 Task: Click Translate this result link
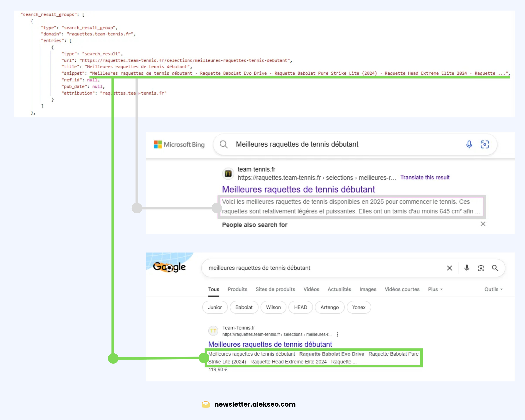(425, 177)
